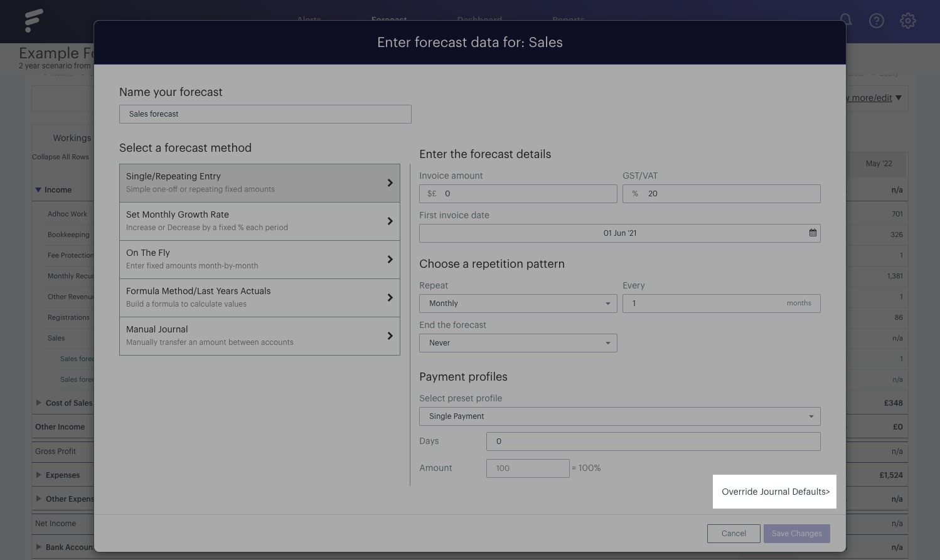The image size is (940, 560).
Task: Click the May '22 column header
Action: click(879, 164)
